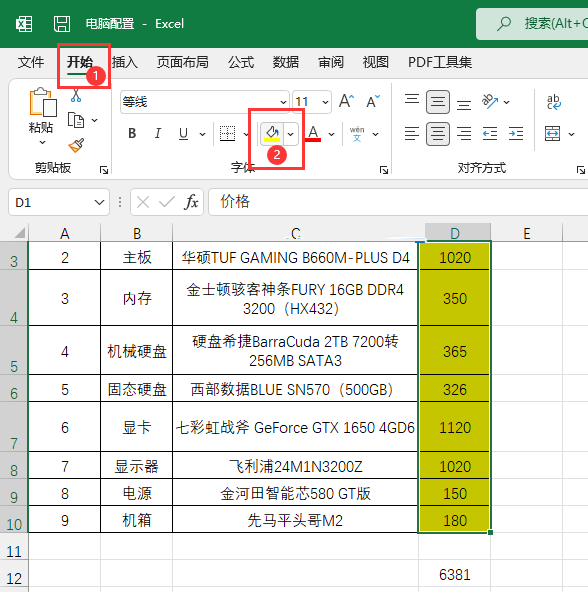Decrease indent icon
The image size is (588, 592).
(490, 134)
